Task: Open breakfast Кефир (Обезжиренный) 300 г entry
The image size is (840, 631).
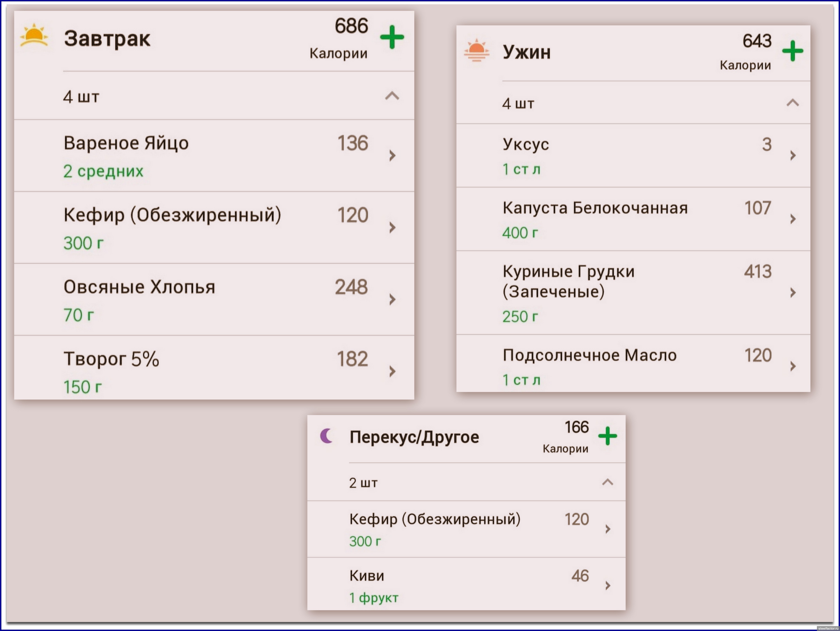Action: (x=172, y=215)
